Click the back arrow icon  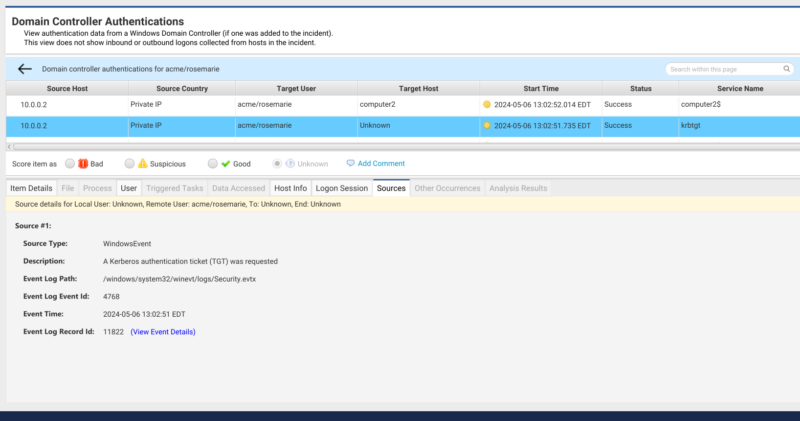click(x=25, y=69)
